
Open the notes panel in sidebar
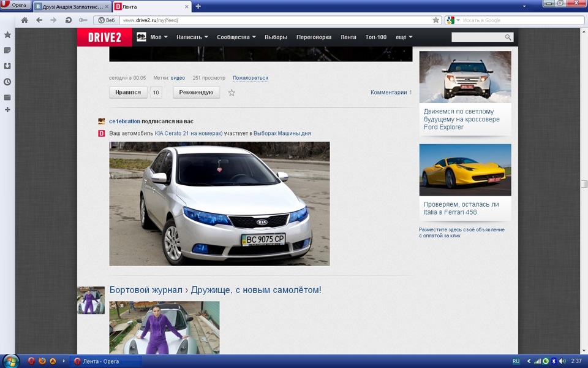[7, 50]
